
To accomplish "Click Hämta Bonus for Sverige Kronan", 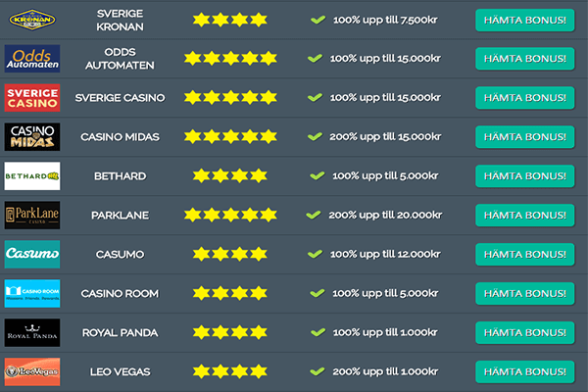I will point(524,20).
